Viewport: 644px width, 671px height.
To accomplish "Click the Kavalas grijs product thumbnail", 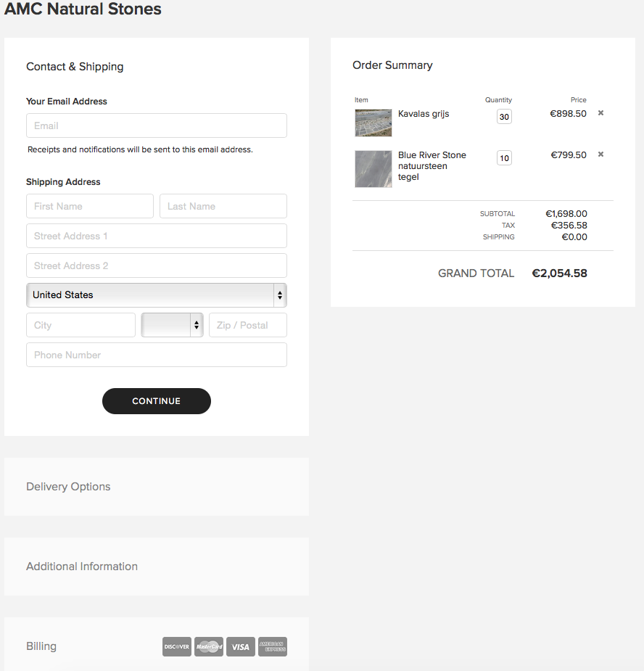I will point(373,123).
